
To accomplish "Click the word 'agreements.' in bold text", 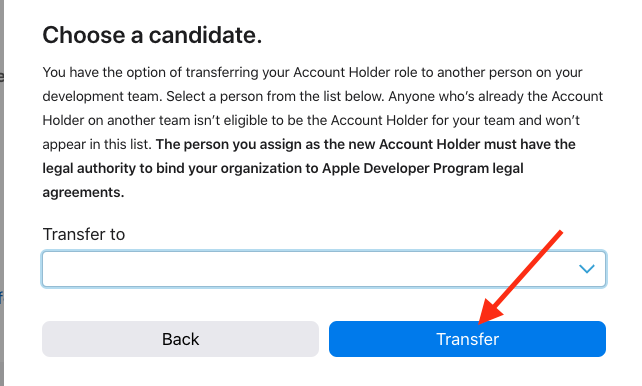I will pyautogui.click(x=83, y=192).
